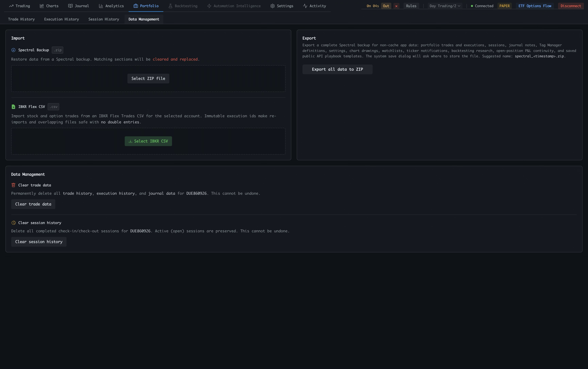Open the Journal tab
This screenshot has width=588, height=369.
pyautogui.click(x=79, y=6)
